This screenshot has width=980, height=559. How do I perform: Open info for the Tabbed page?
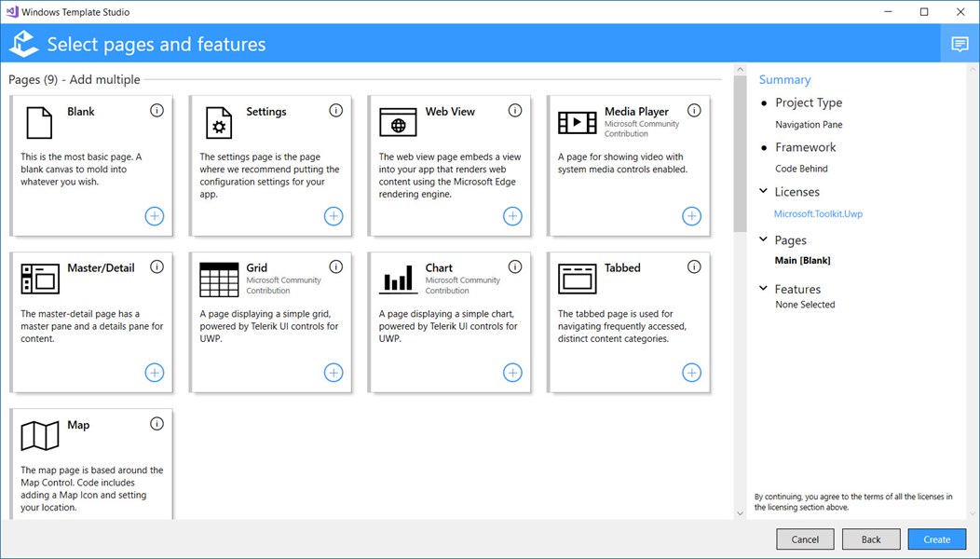click(x=694, y=267)
